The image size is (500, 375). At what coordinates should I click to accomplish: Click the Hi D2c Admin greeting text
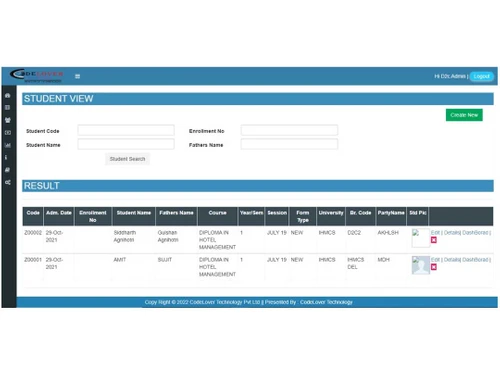click(450, 76)
